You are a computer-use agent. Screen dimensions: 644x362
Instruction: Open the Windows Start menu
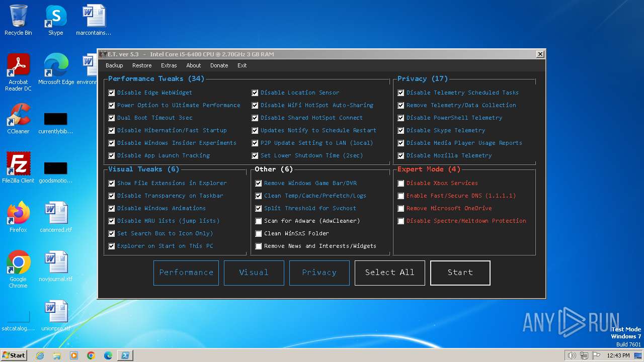14,355
